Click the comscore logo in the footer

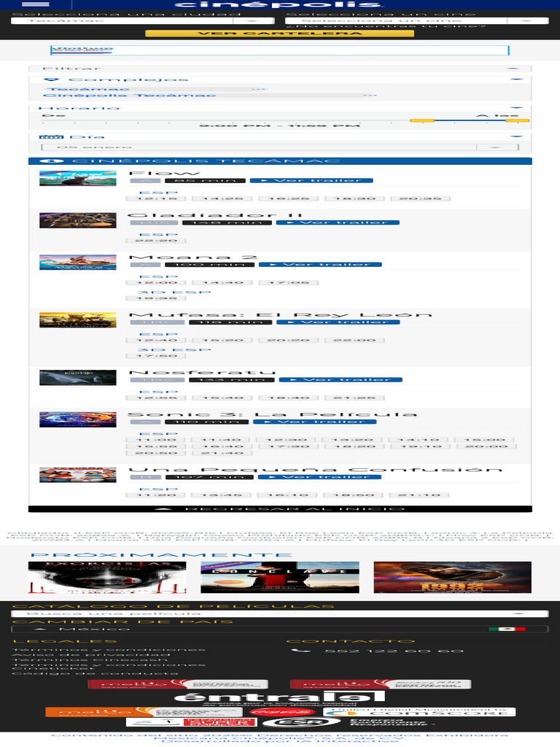(419, 712)
